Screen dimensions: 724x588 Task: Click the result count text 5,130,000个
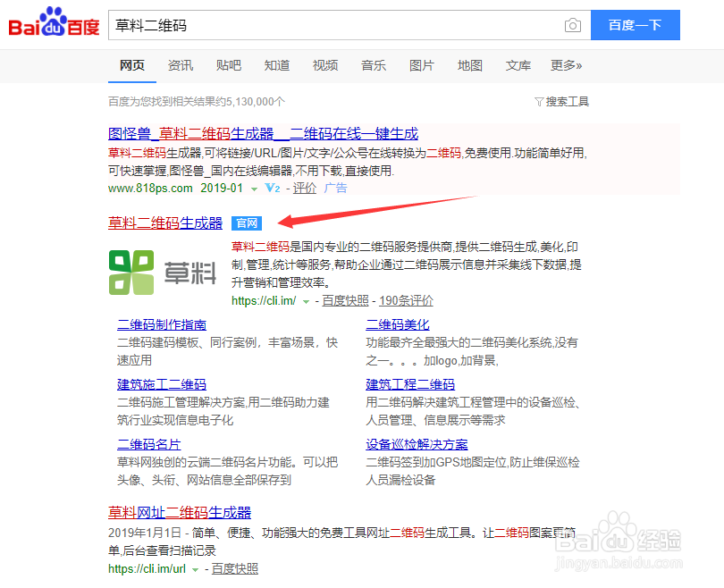[256, 102]
